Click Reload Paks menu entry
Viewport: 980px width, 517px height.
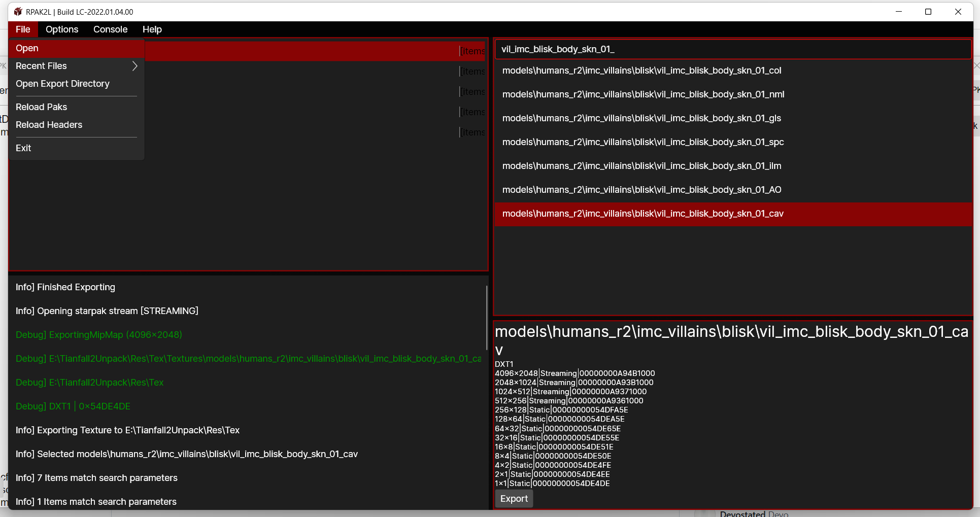pos(41,107)
